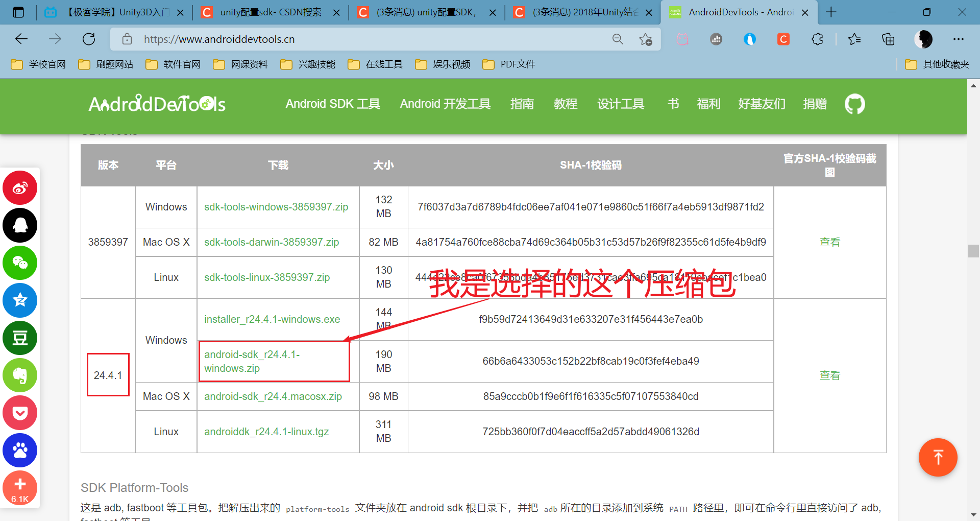Switch to 极客学院 Unity3D tab

113,12
